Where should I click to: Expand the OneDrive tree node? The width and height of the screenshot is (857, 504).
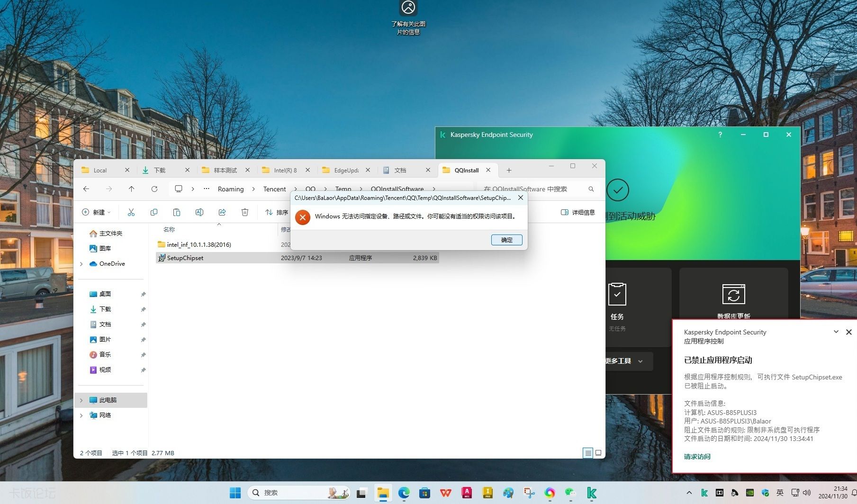click(x=81, y=263)
